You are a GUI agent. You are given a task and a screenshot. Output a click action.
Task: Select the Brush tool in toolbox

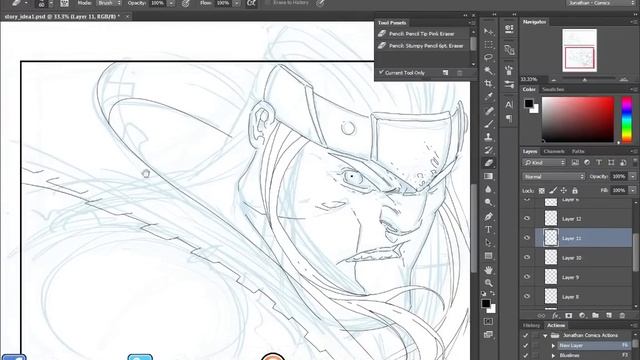point(488,124)
